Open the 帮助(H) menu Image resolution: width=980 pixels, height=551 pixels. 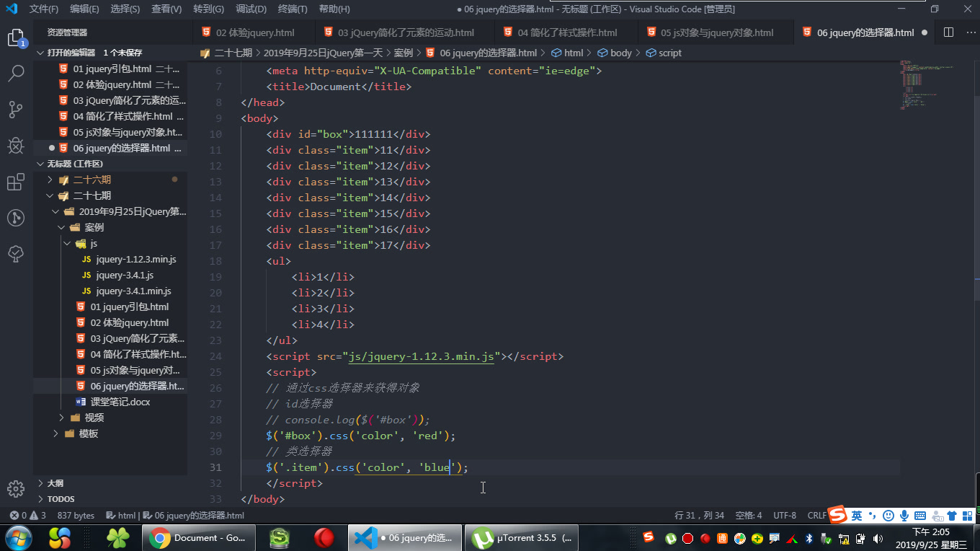[334, 9]
